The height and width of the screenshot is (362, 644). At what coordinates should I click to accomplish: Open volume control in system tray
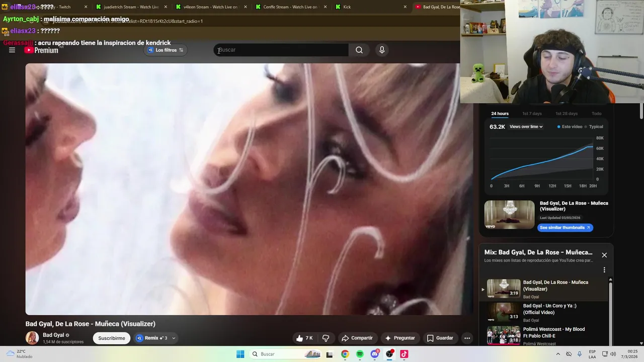pyautogui.click(x=613, y=354)
